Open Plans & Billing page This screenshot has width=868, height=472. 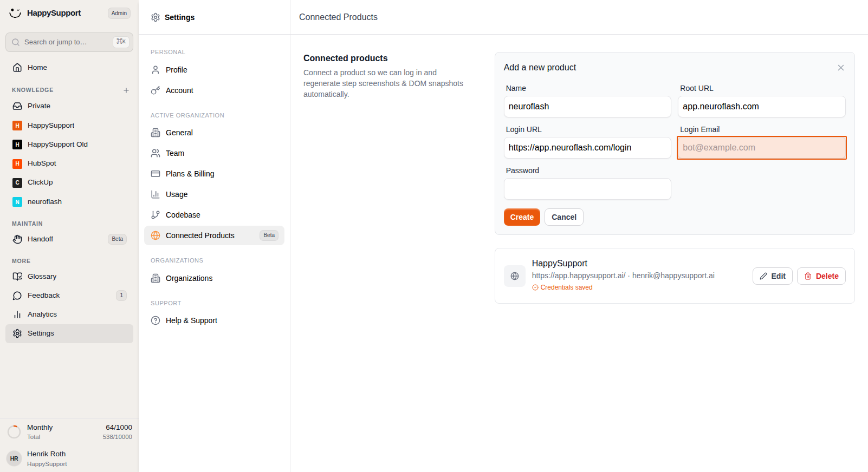(214, 174)
